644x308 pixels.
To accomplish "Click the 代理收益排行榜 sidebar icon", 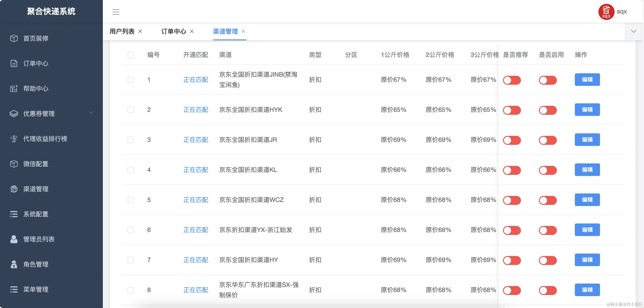I will pyautogui.click(x=14, y=139).
